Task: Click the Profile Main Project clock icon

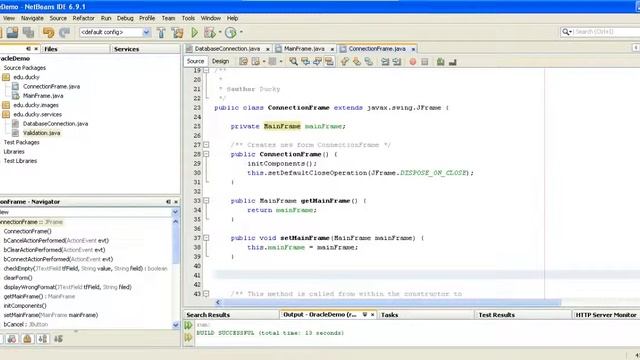Action: click(x=231, y=32)
